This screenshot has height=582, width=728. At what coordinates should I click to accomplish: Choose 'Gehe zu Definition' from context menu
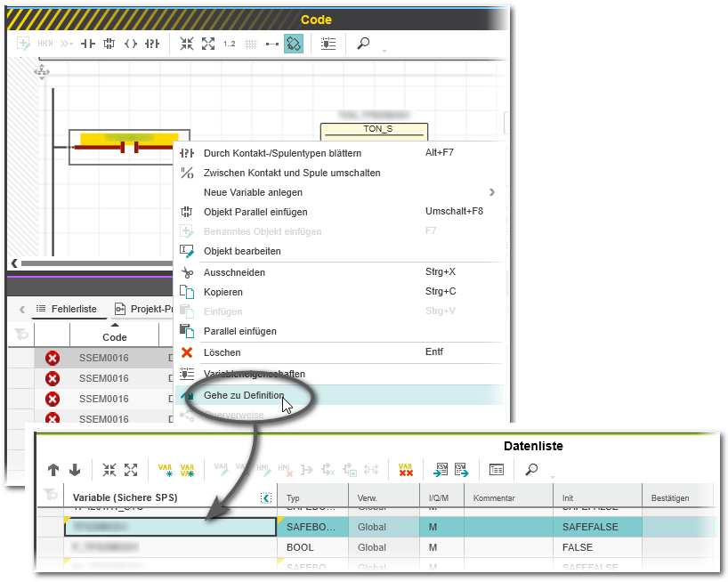[244, 395]
